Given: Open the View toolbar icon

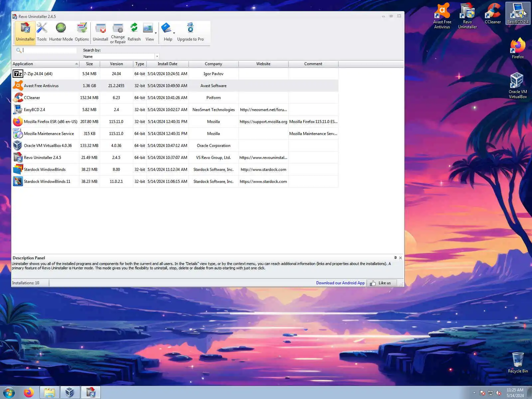Looking at the screenshot, I should point(148,32).
